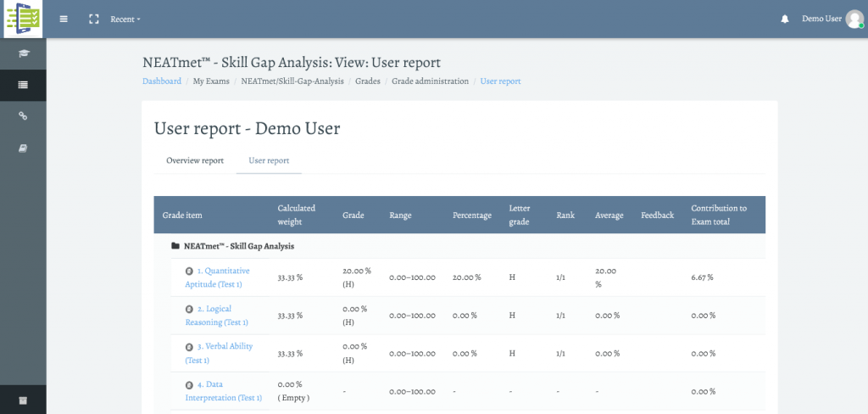This screenshot has height=414, width=868.
Task: Click the Feedback column header
Action: coord(658,215)
